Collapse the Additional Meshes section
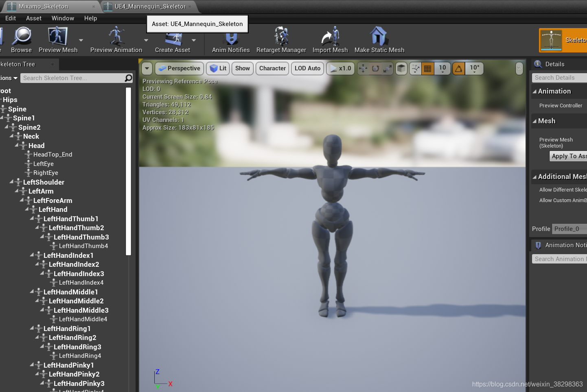This screenshot has height=392, width=587. (534, 177)
